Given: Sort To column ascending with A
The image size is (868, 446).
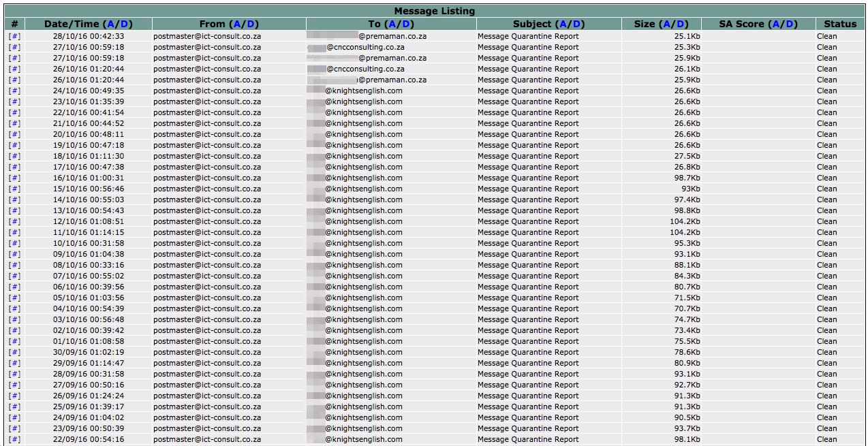Looking at the screenshot, I should (x=393, y=24).
